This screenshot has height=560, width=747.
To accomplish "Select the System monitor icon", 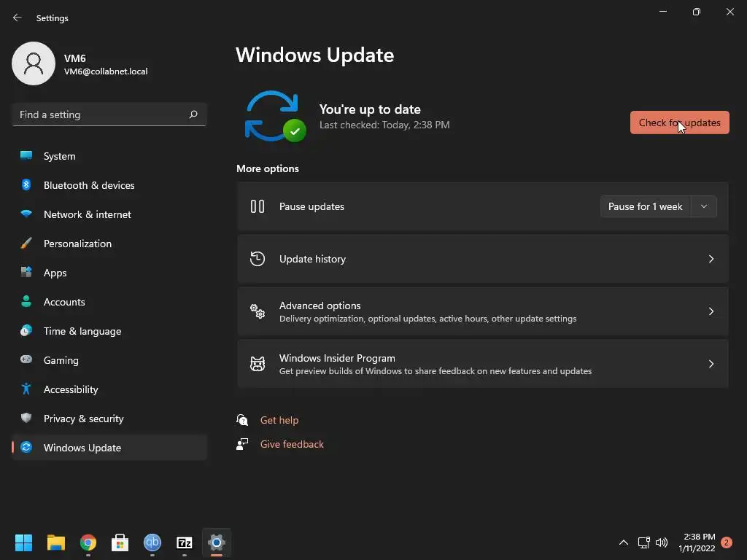I will [26, 155].
